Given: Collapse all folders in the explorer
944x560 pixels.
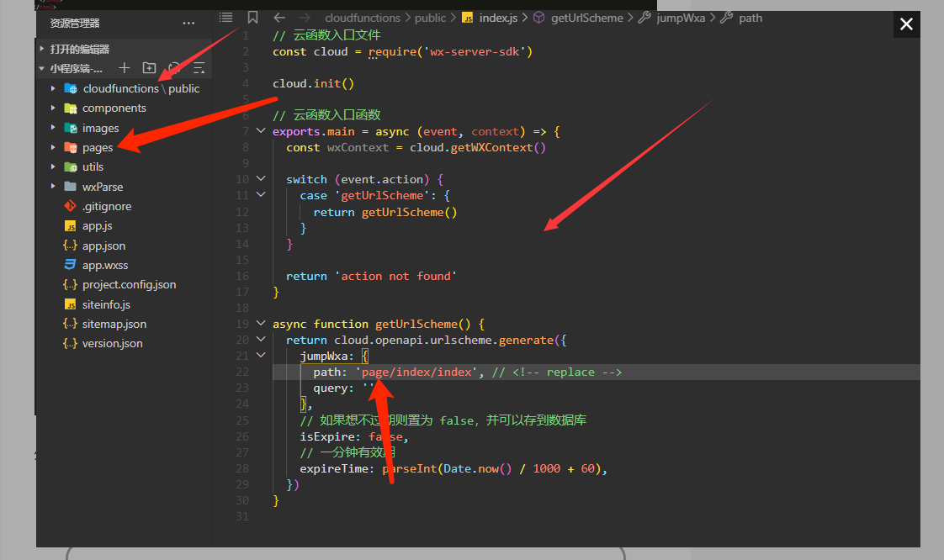Looking at the screenshot, I should 199,68.
